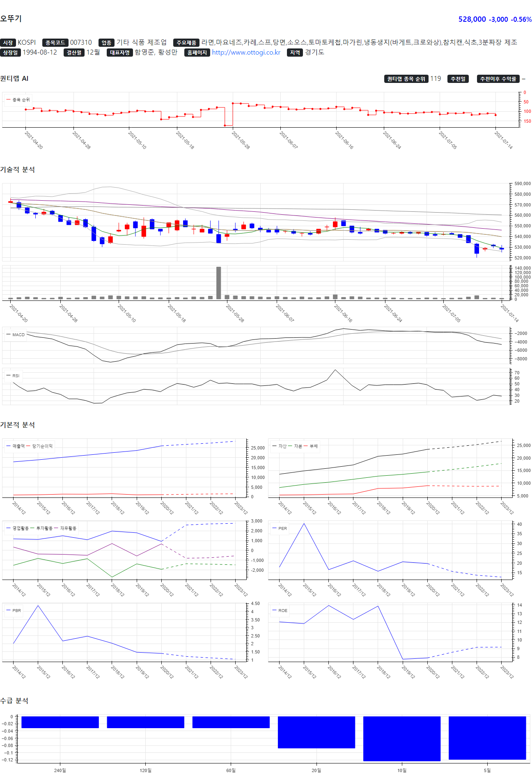Toggle the 당기순이익 legend entry
532x777 pixels.
(40, 446)
